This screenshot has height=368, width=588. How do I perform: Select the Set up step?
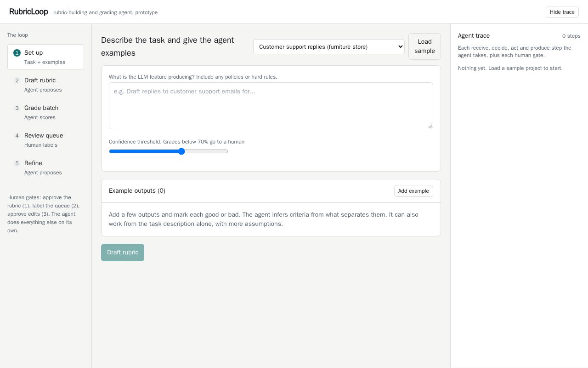[45, 57]
